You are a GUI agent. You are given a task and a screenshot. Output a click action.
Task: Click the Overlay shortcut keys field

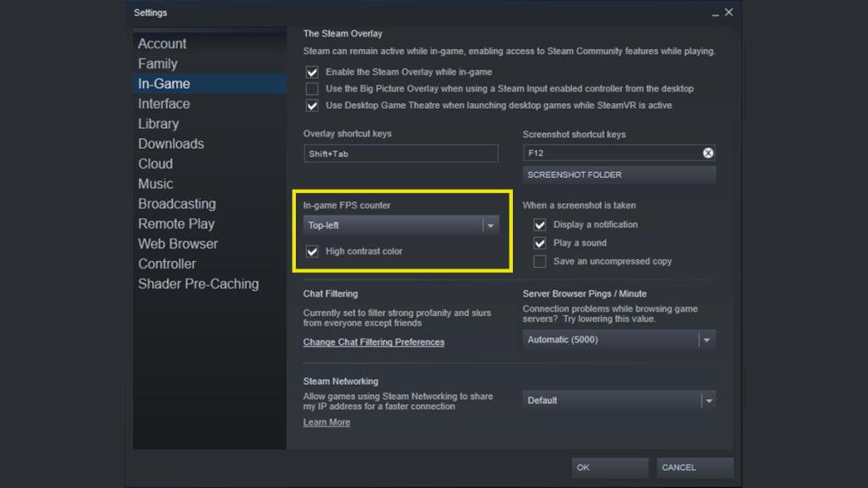(x=400, y=153)
